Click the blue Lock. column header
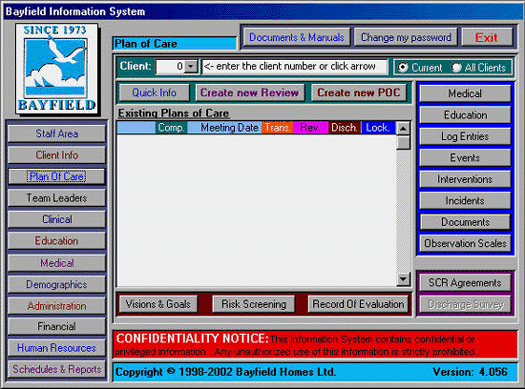525x389 pixels. pyautogui.click(x=378, y=128)
